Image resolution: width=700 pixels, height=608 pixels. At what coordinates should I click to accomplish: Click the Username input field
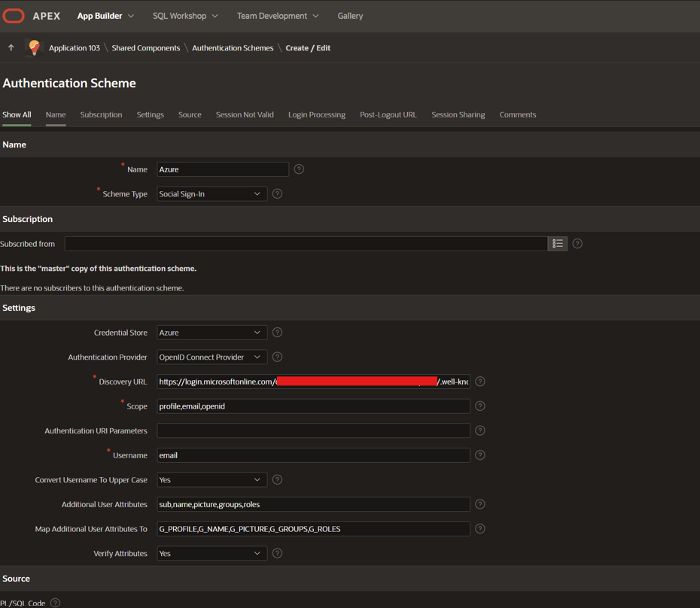[313, 455]
